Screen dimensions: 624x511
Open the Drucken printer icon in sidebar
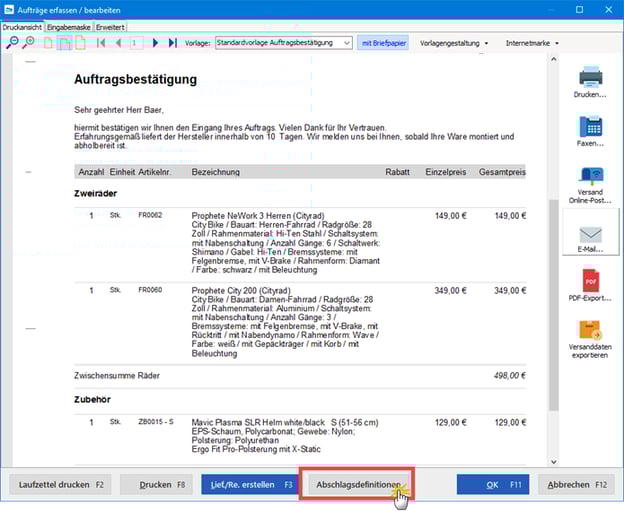[590, 80]
